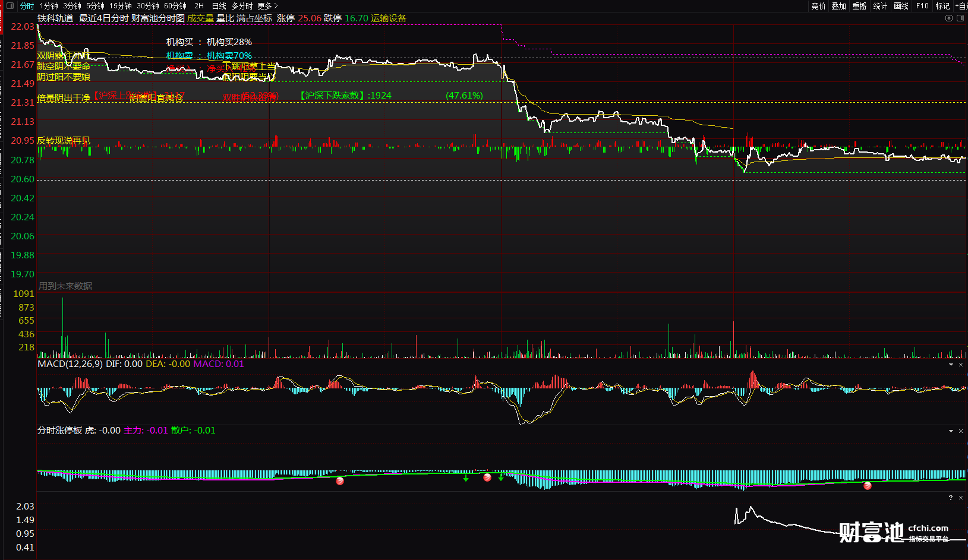
Task: Open the F10 company info button
Action: pos(922,6)
